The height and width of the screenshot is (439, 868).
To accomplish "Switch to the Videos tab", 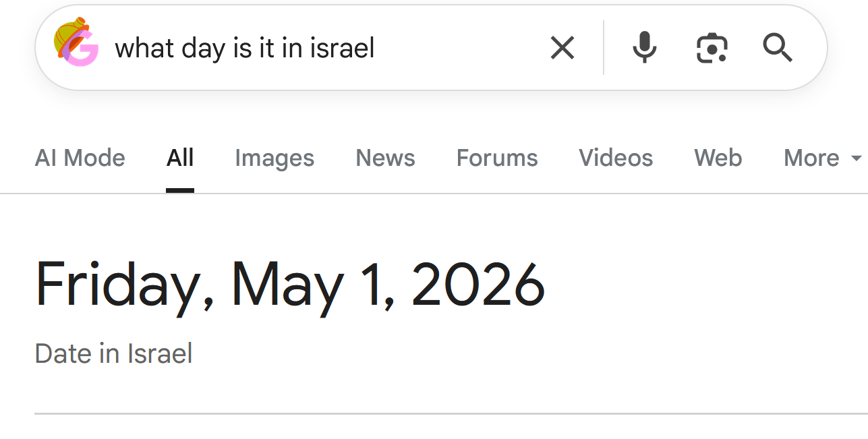I will [616, 158].
